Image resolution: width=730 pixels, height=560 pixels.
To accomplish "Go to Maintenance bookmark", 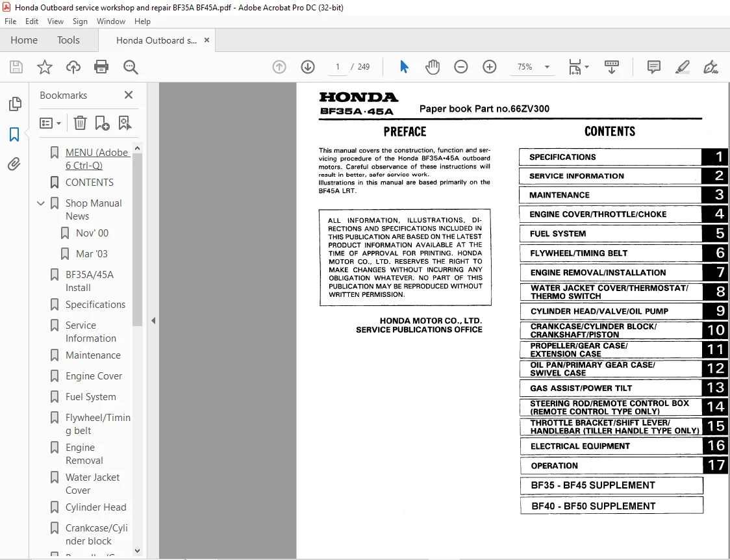I will point(93,355).
